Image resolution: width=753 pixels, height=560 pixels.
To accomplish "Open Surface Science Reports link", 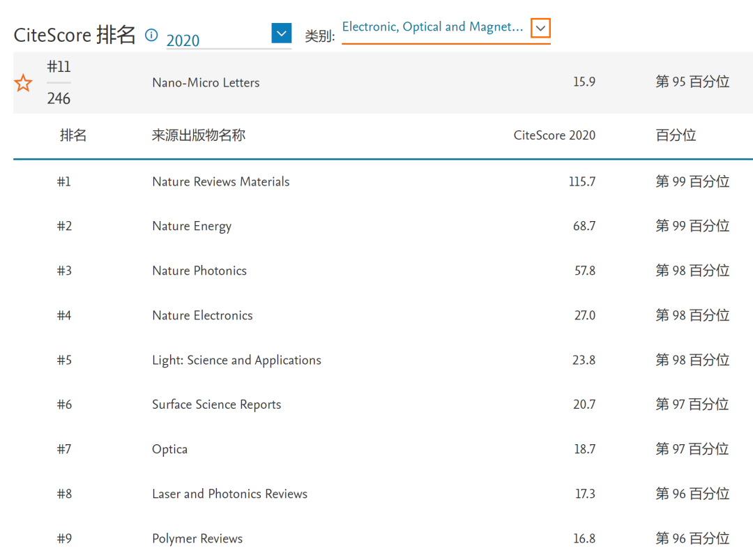I will tap(217, 405).
